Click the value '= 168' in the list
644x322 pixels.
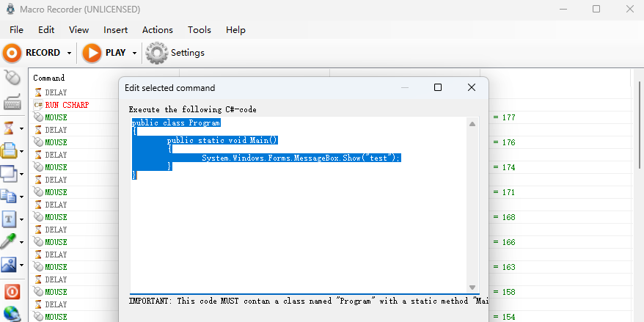point(504,217)
